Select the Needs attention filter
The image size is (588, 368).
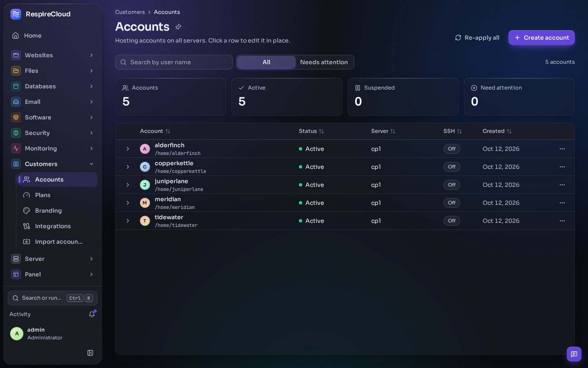tap(324, 62)
